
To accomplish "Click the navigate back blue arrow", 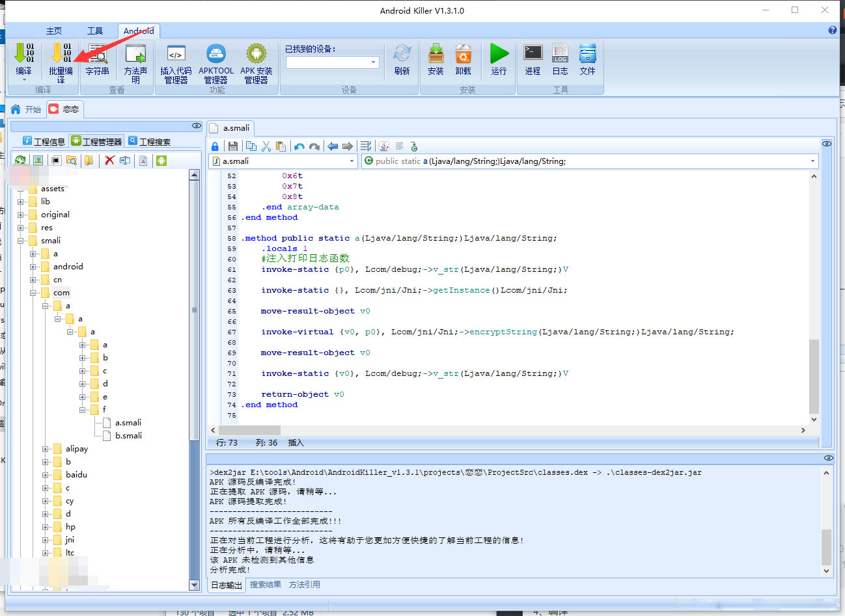I will coord(333,146).
